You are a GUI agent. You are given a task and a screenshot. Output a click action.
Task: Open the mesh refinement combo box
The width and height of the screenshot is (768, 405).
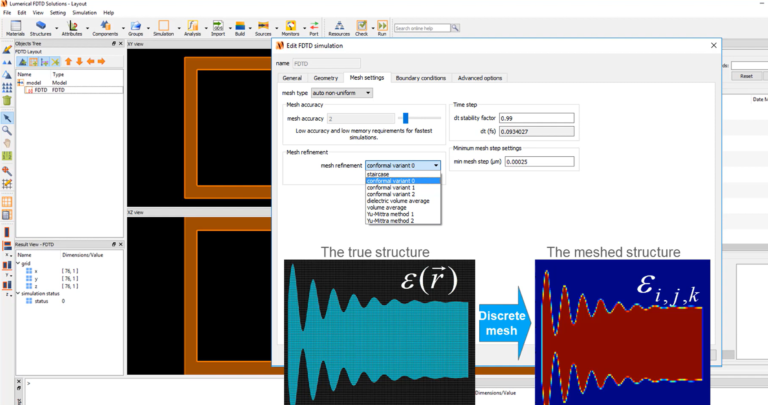tap(403, 166)
